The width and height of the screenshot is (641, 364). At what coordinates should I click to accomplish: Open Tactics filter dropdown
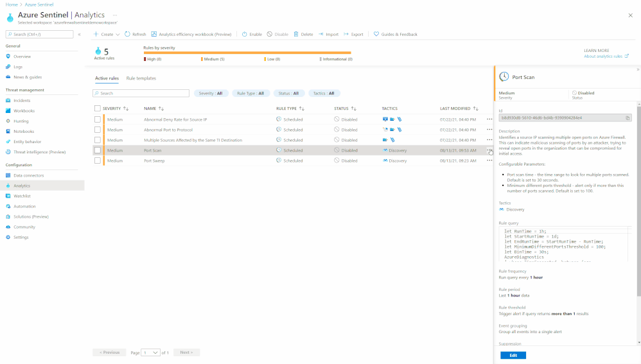(x=324, y=93)
